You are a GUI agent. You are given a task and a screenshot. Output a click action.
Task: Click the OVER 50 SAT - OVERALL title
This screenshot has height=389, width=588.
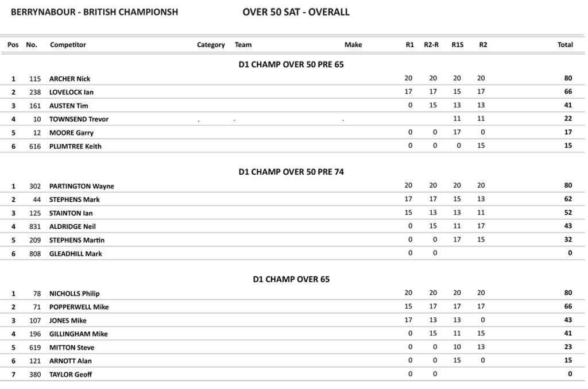(296, 12)
